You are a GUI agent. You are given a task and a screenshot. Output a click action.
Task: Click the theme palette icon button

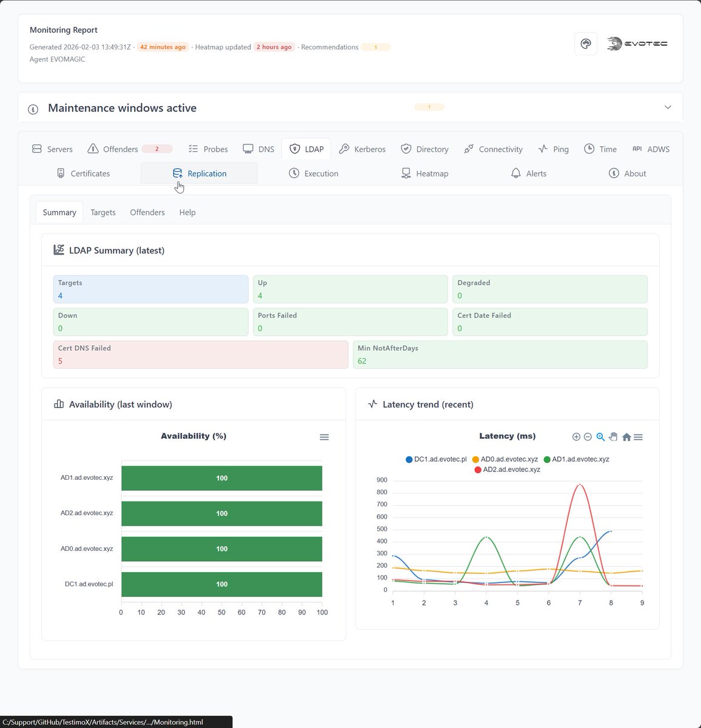(585, 44)
